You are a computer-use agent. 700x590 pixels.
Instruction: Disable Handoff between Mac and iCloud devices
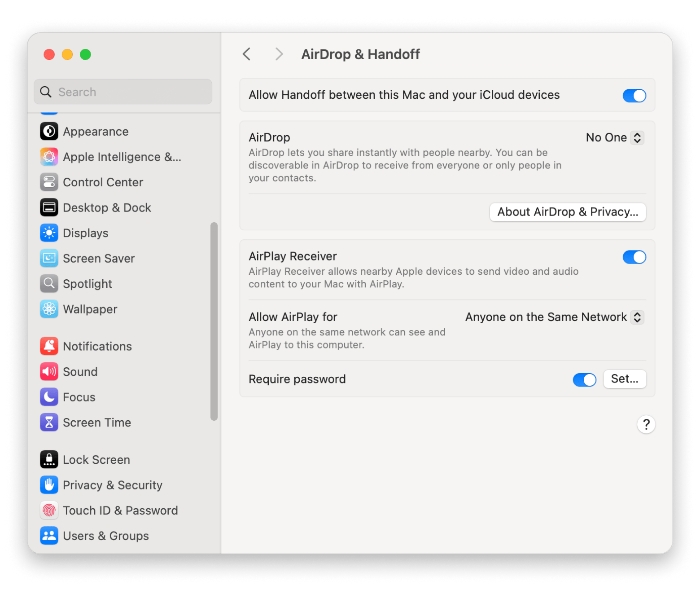click(634, 95)
